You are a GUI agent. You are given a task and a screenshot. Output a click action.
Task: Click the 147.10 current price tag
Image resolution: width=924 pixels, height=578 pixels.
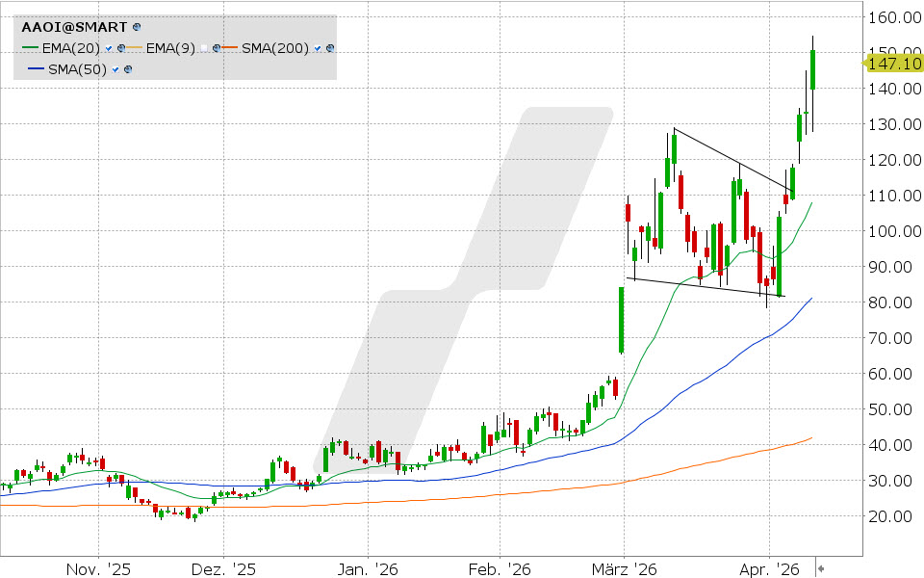pos(892,64)
